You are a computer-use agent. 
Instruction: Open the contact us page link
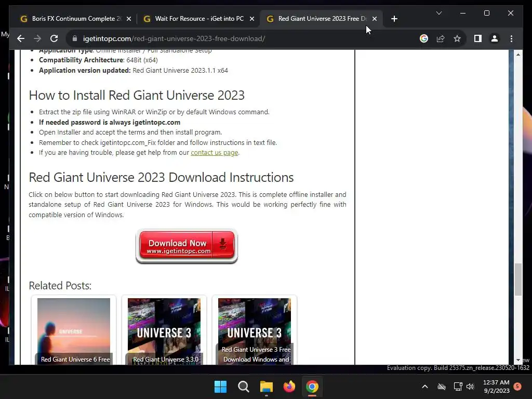point(215,153)
